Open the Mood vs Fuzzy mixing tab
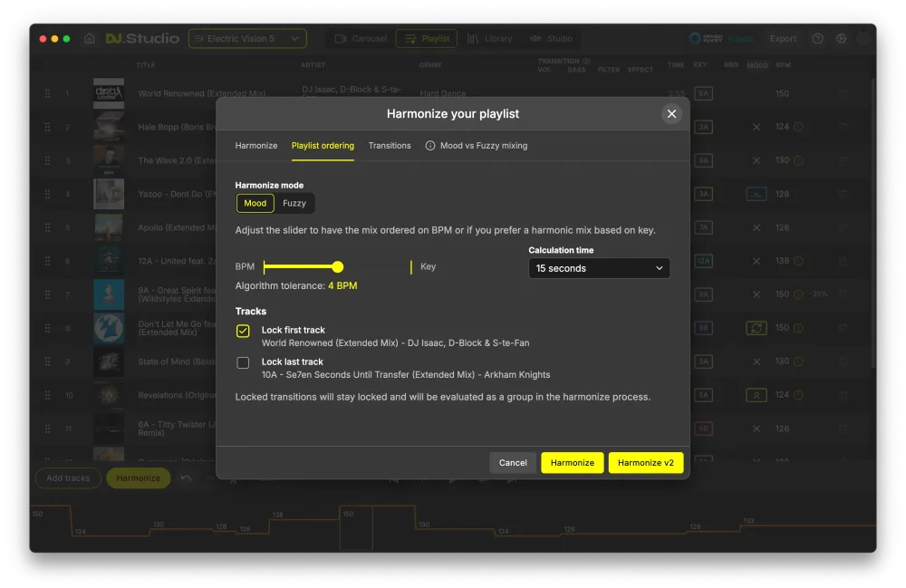This screenshot has width=906, height=588. tap(477, 146)
